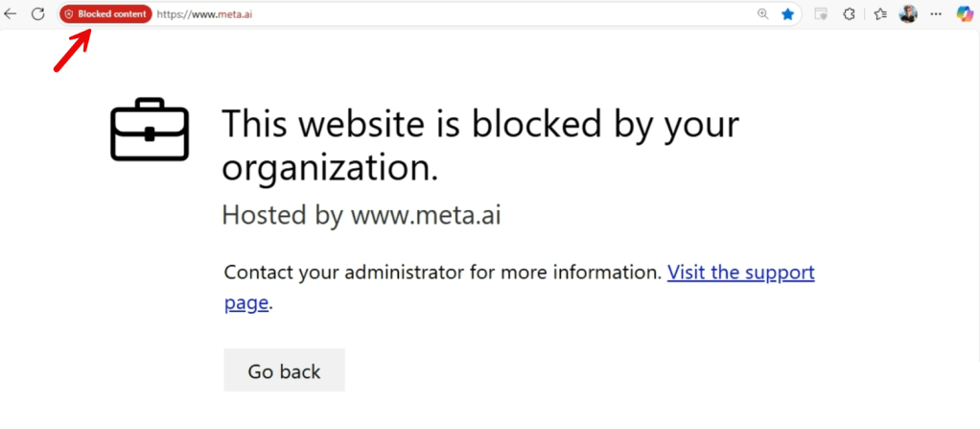Toggle the blue favorite star

click(787, 14)
